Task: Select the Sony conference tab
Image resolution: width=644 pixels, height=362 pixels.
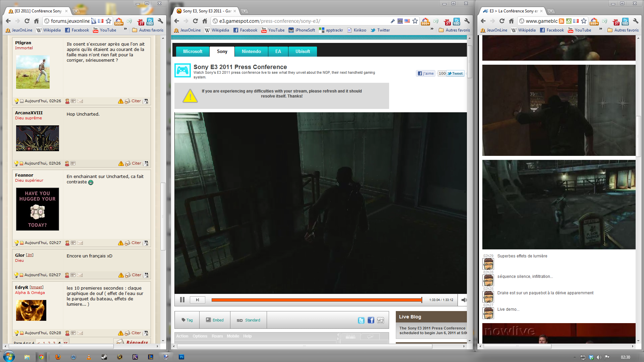Action: (222, 51)
